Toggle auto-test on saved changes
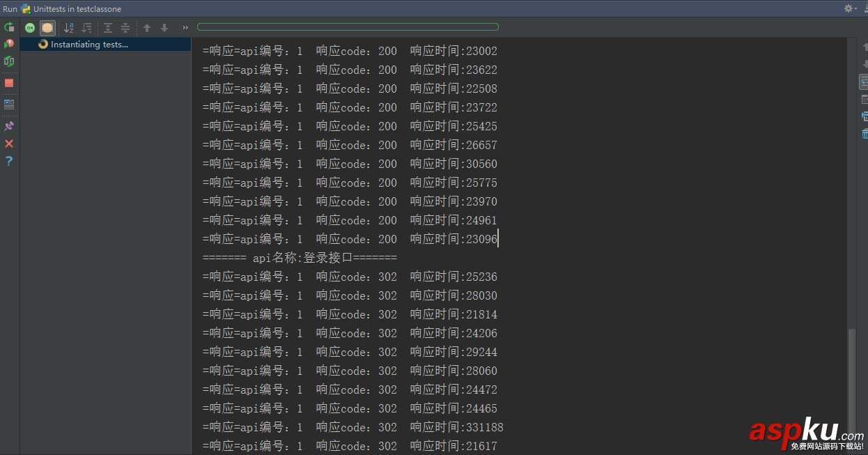868x455 pixels. (9, 61)
